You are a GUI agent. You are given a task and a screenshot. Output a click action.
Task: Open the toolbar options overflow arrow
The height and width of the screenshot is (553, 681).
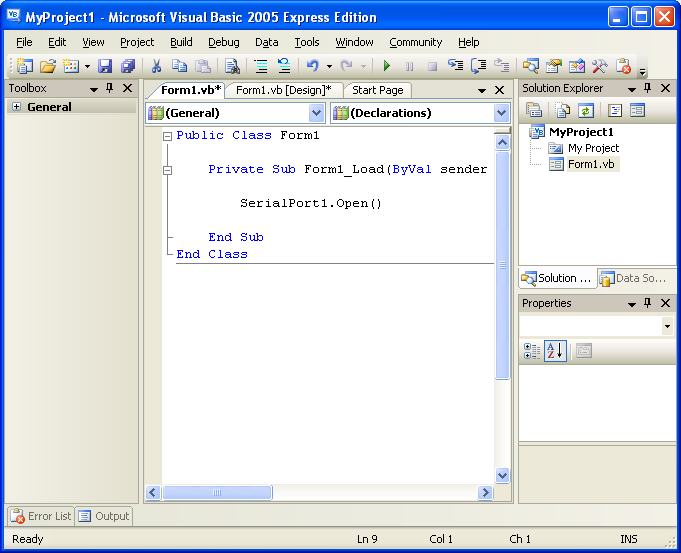(643, 71)
